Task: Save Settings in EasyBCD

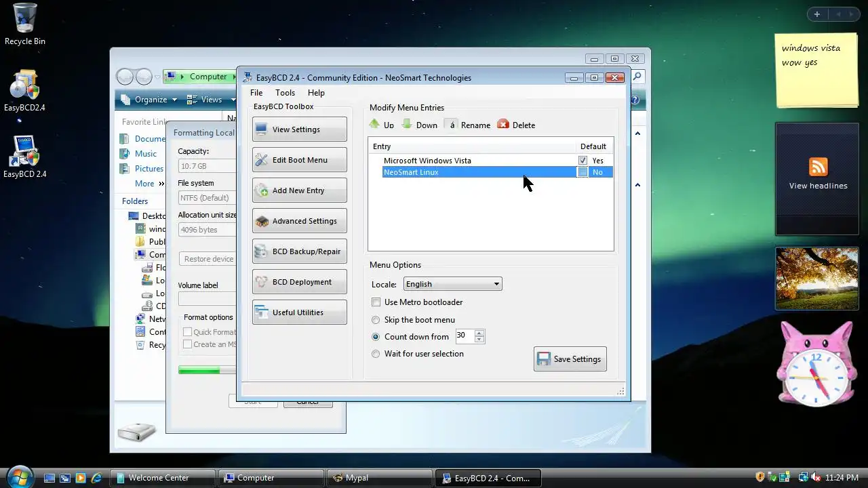Action: click(570, 359)
